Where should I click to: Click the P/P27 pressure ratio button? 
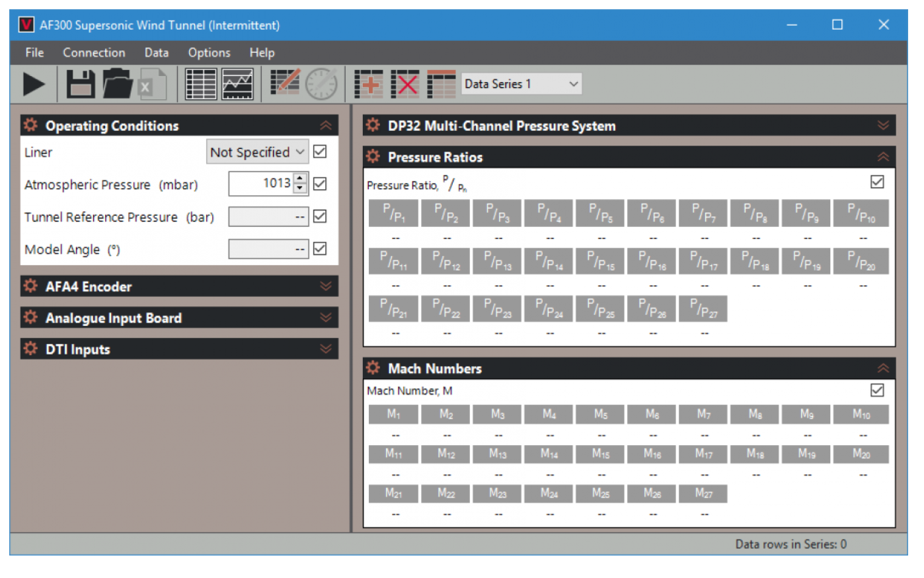pos(703,309)
